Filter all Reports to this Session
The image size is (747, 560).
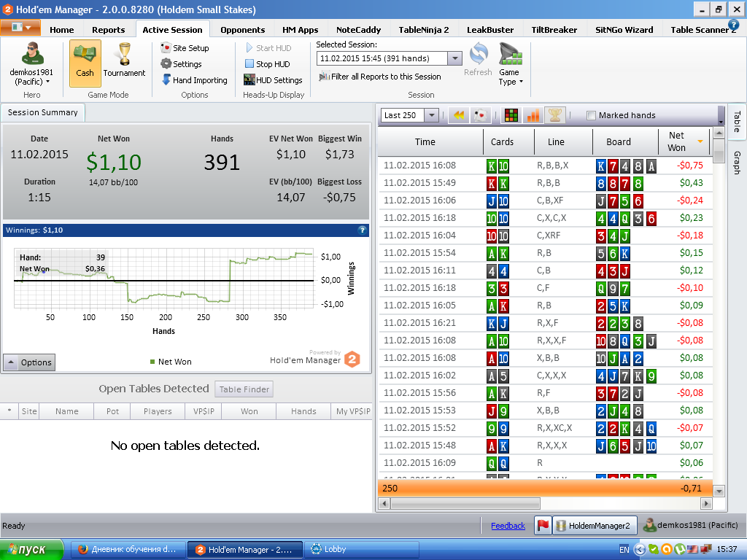(379, 76)
